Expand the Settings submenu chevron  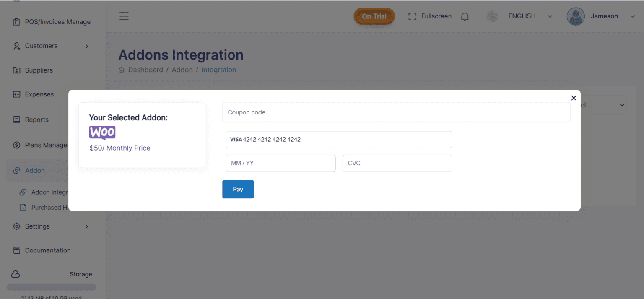click(87, 226)
